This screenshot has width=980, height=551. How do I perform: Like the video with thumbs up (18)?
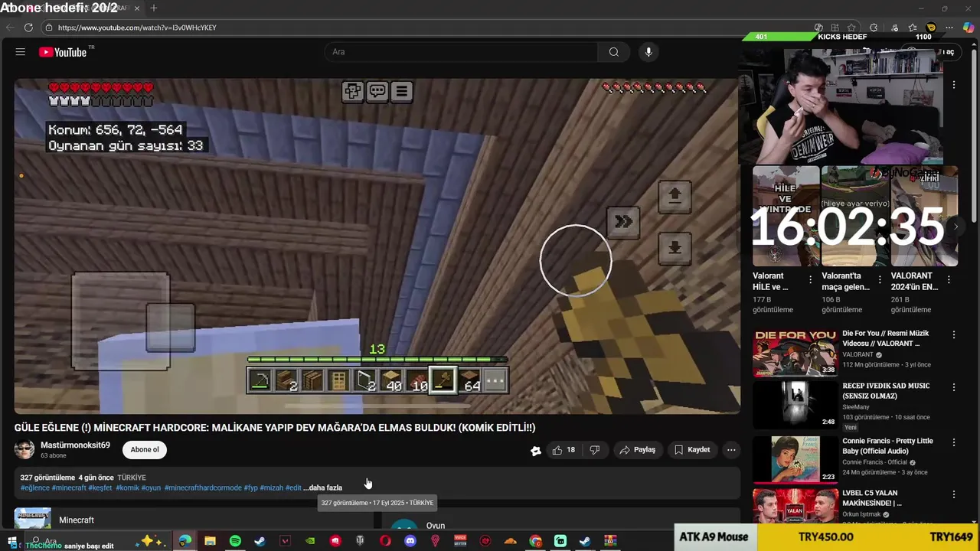(563, 450)
